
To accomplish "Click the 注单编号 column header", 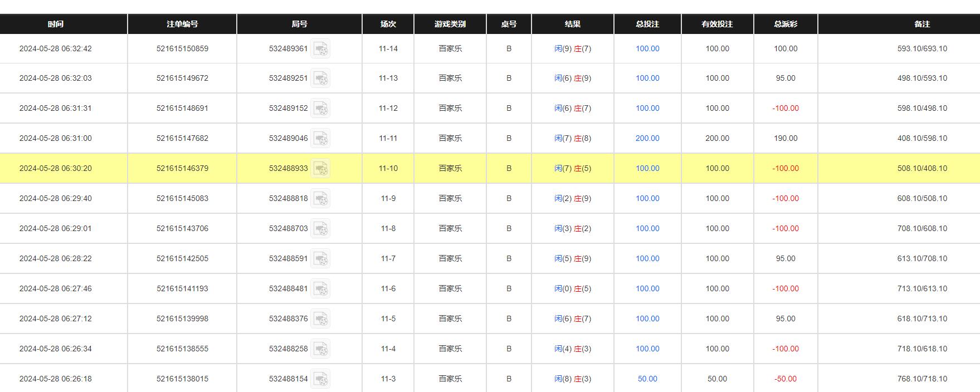I will click(x=182, y=24).
